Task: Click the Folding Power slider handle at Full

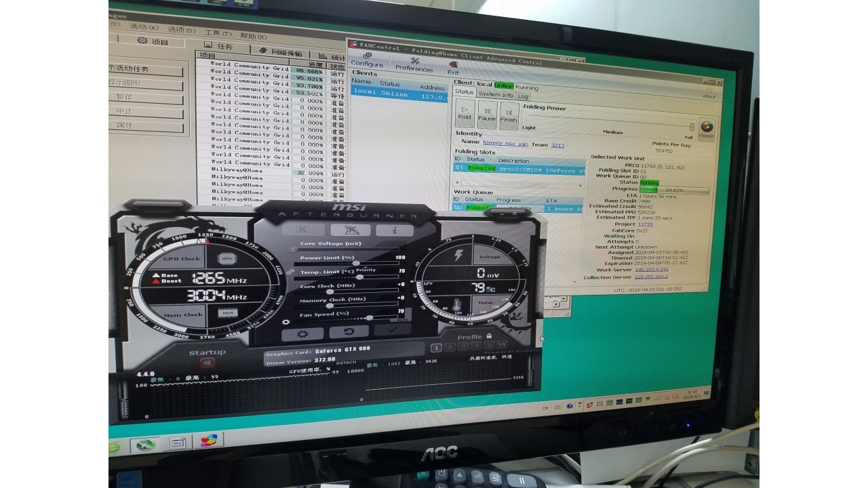Action: 692,127
